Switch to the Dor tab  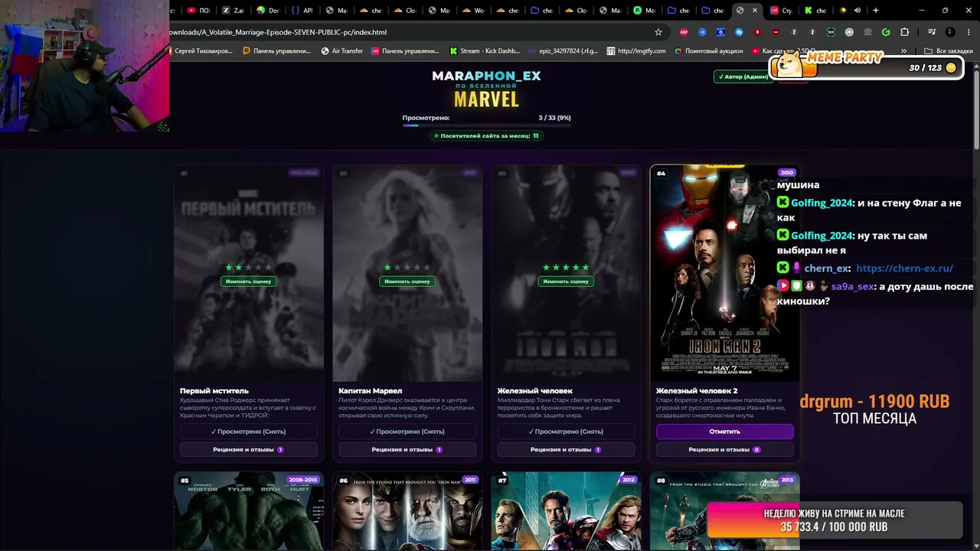point(267,10)
